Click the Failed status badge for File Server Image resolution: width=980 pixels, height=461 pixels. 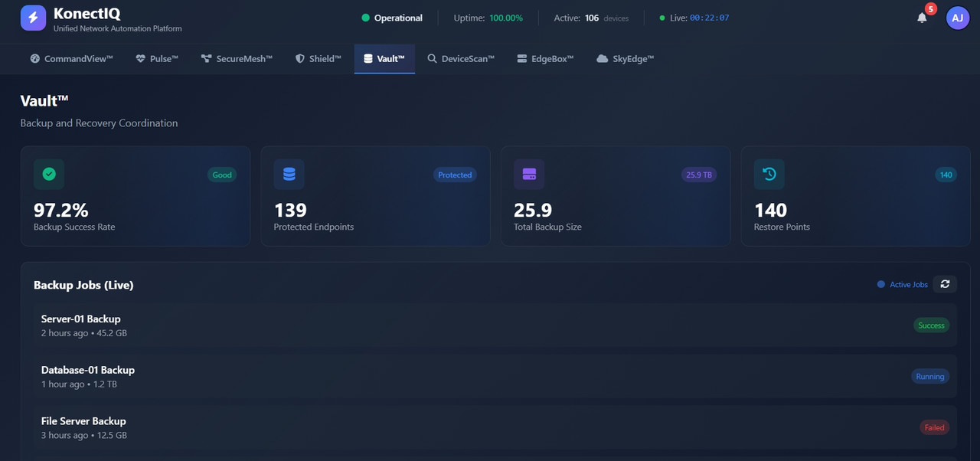[x=934, y=427]
